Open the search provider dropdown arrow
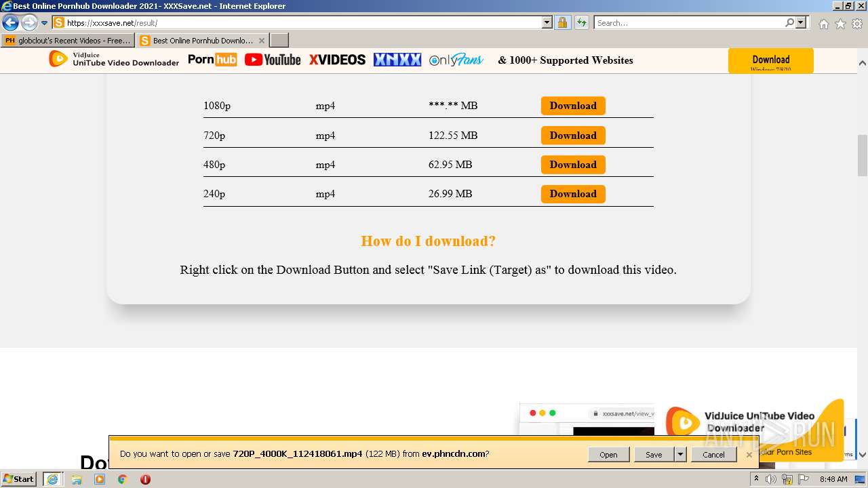Screen dimensions: 868x488 tap(801, 22)
